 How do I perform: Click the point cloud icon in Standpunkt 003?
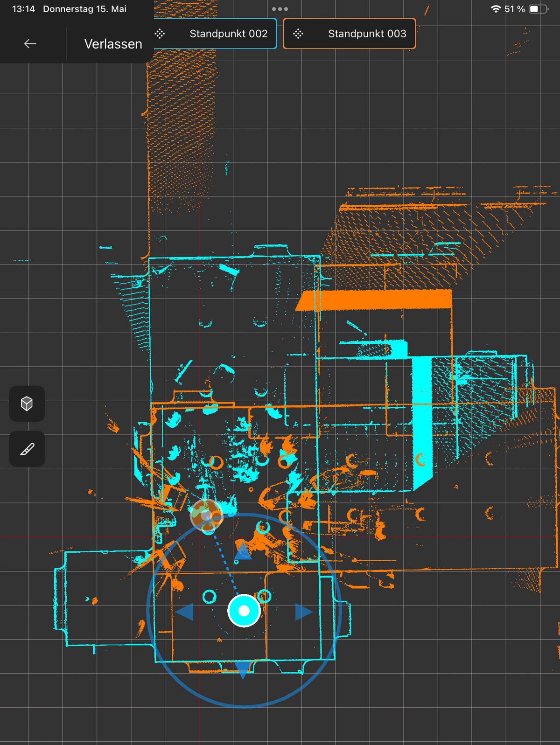(298, 34)
